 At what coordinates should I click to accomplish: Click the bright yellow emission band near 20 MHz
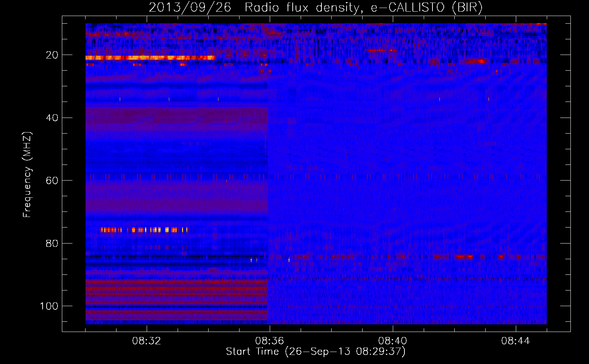tap(150, 58)
